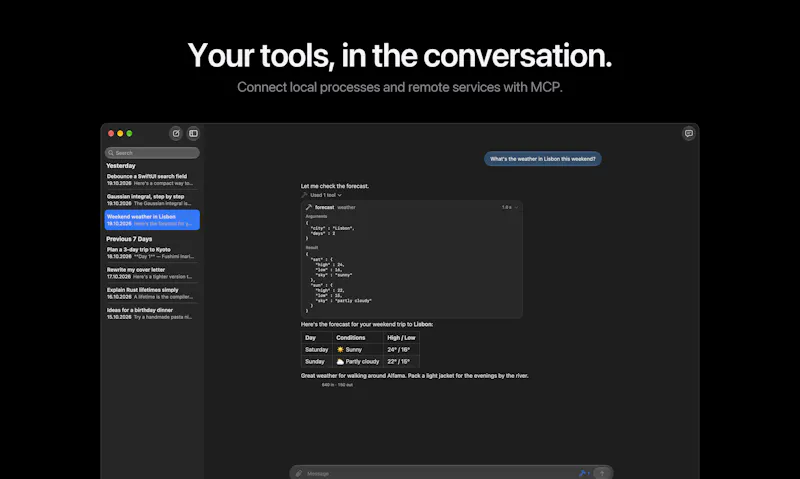800x479 pixels.
Task: Click the 22° / 15° table cell
Action: (x=401, y=361)
